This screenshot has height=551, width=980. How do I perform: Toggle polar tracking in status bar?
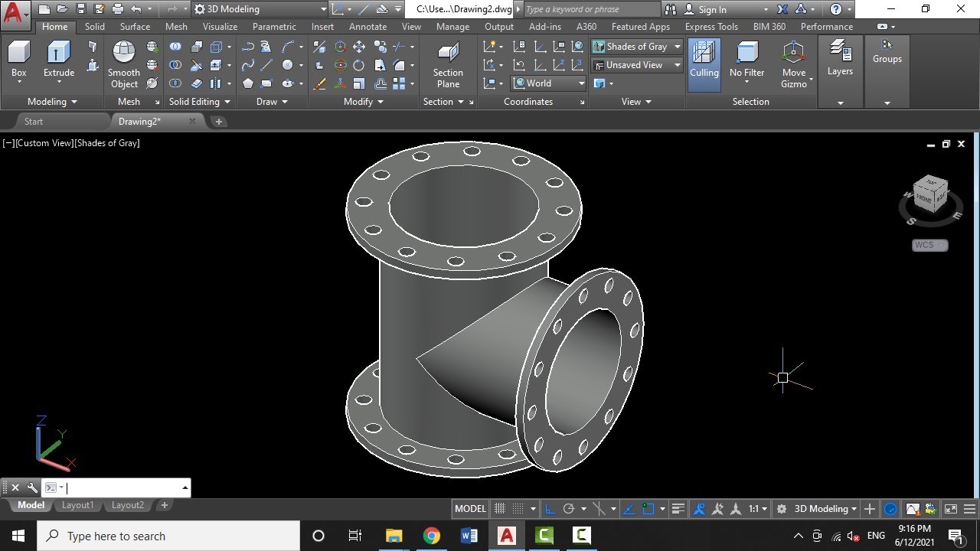(569, 508)
